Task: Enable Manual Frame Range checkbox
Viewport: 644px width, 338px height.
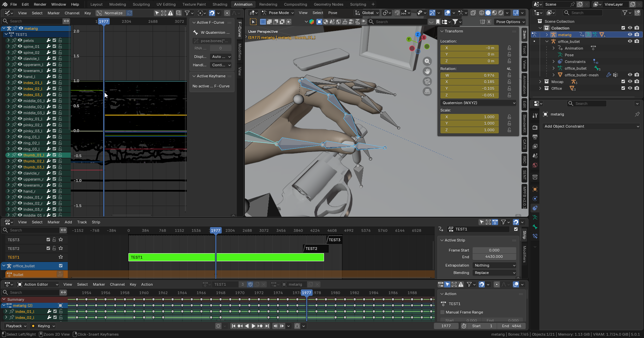Action: (442, 312)
